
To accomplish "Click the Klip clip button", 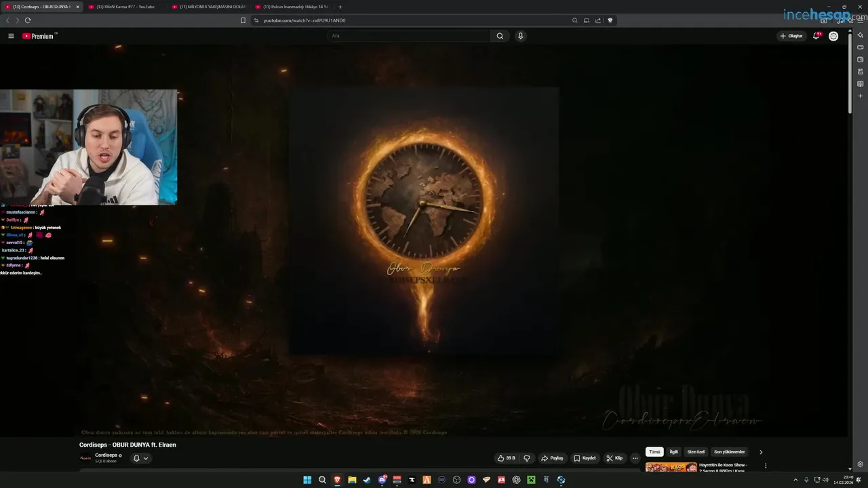I will 614,458.
